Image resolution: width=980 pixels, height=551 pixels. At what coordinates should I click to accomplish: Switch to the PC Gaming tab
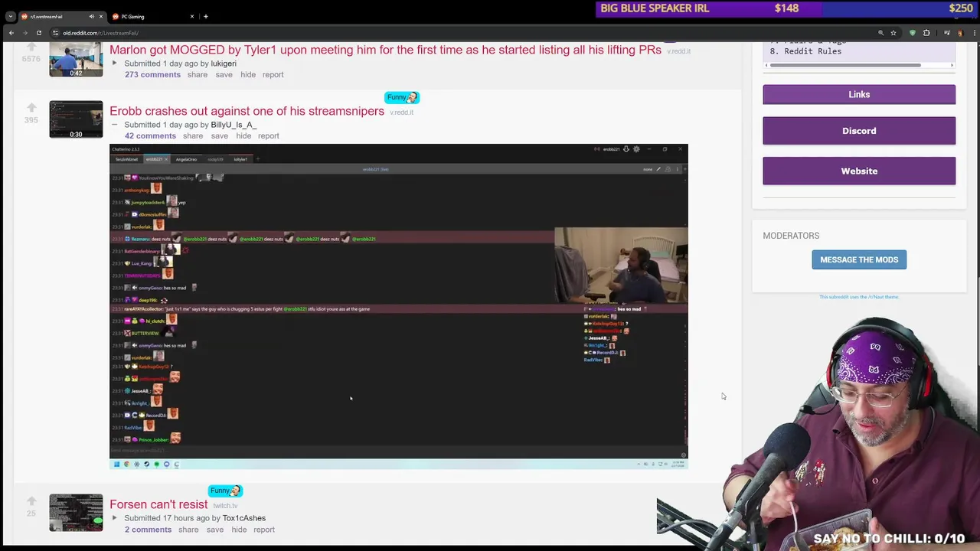coord(153,16)
